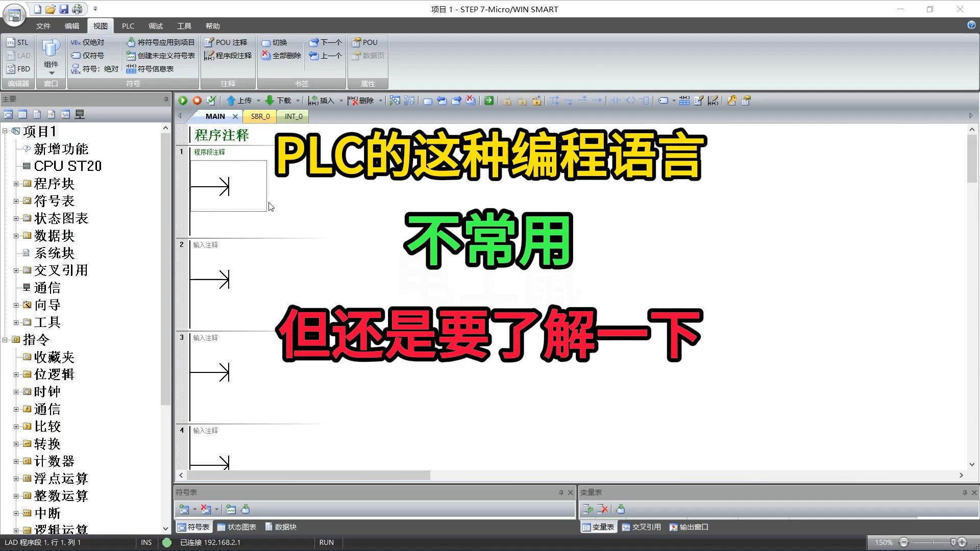This screenshot has height=551, width=980.
Task: Click the 交叉引用 bottom tab
Action: pos(642,527)
